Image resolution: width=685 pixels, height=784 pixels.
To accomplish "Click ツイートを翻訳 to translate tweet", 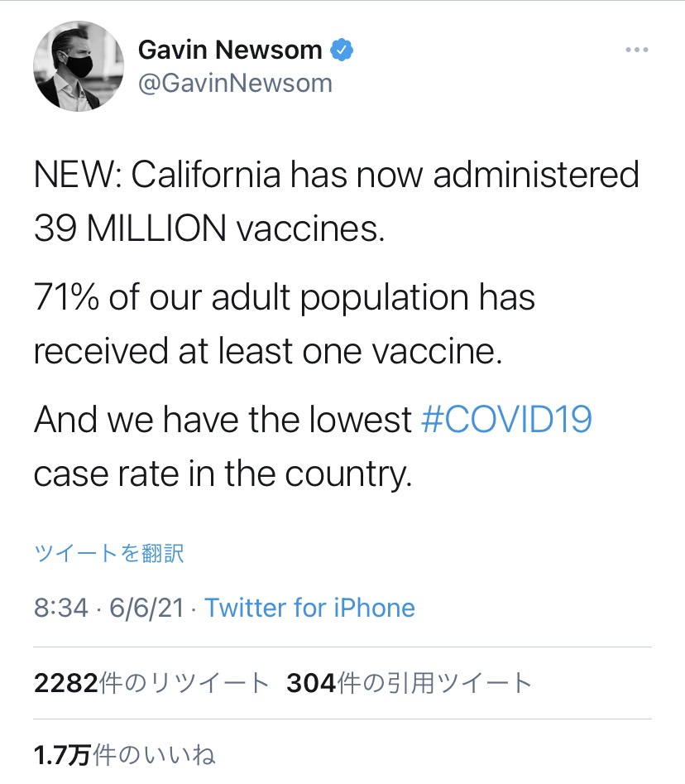I will 109,554.
